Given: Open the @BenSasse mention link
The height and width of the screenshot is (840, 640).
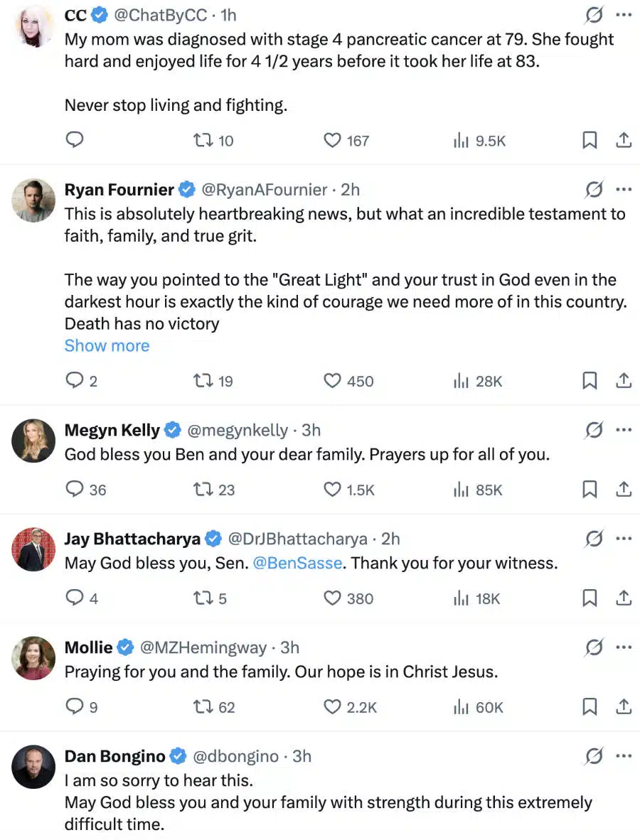Looking at the screenshot, I should pos(298,564).
